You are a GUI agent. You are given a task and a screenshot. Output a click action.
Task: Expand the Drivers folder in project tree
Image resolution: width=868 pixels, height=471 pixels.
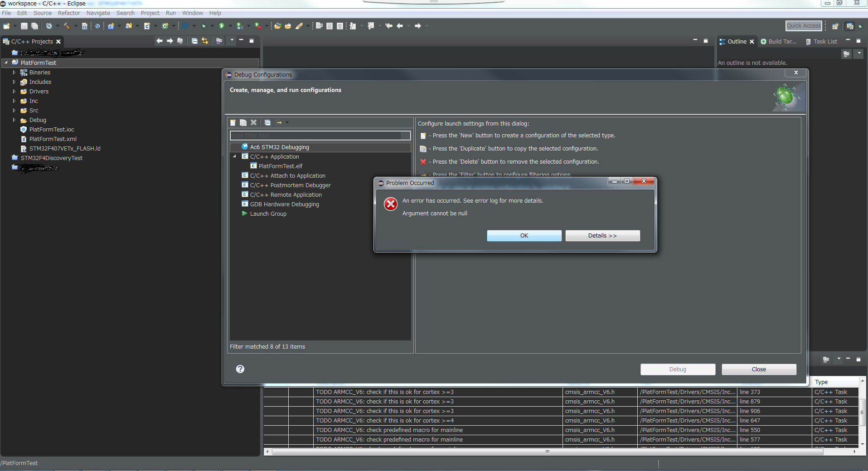(x=14, y=92)
